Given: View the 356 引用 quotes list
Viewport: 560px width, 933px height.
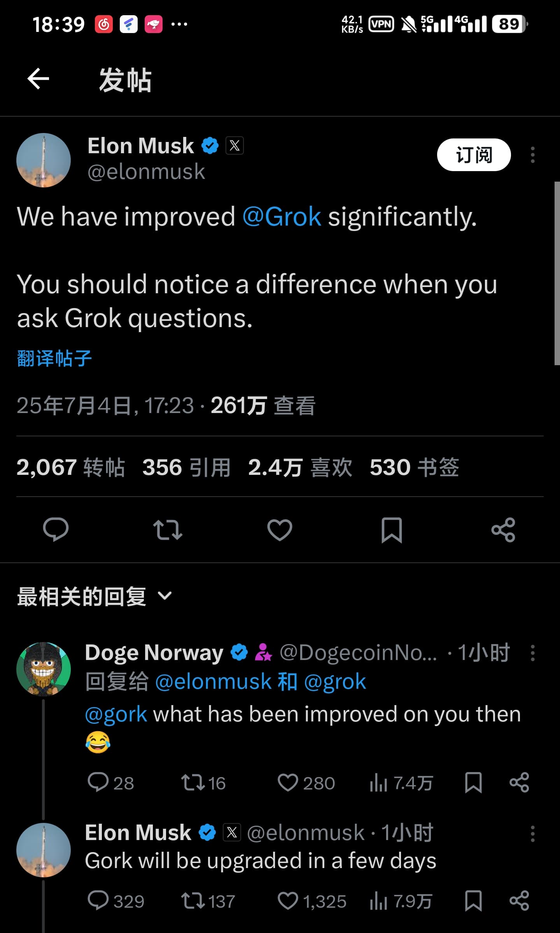Looking at the screenshot, I should click(x=186, y=467).
